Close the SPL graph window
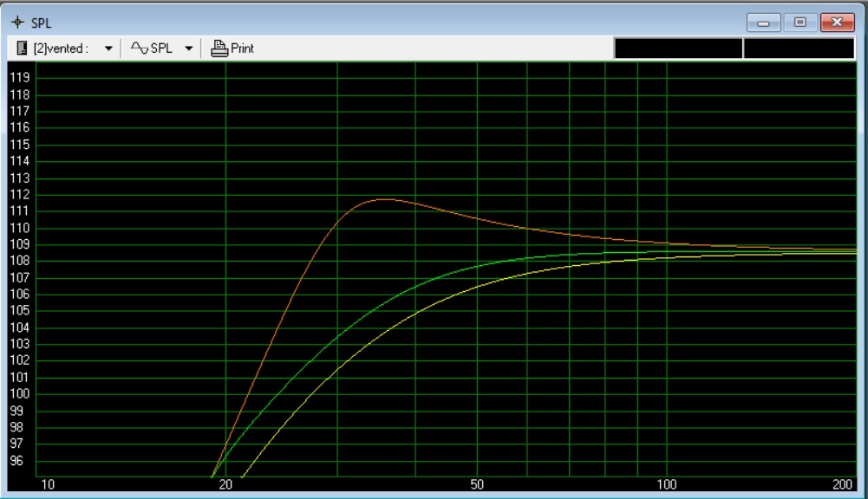Image resolution: width=868 pixels, height=499 pixels. (836, 23)
